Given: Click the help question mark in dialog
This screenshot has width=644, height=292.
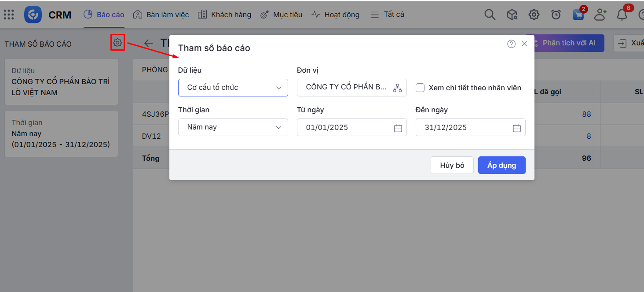Looking at the screenshot, I should click(x=511, y=44).
